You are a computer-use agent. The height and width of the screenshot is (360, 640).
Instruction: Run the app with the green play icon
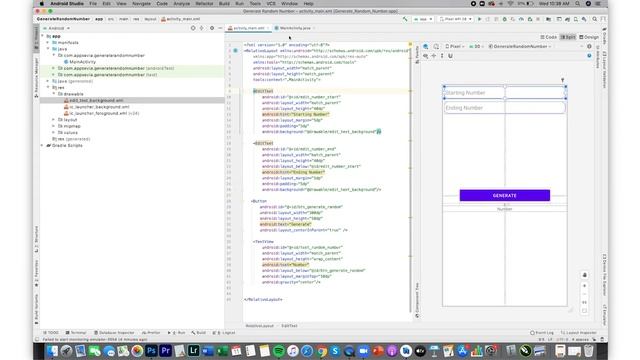pos(480,19)
